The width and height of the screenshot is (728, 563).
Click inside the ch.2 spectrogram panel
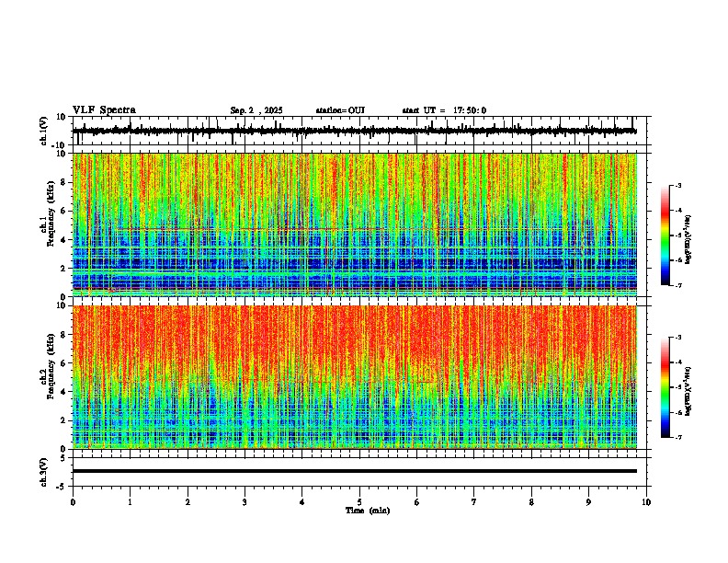354,377
